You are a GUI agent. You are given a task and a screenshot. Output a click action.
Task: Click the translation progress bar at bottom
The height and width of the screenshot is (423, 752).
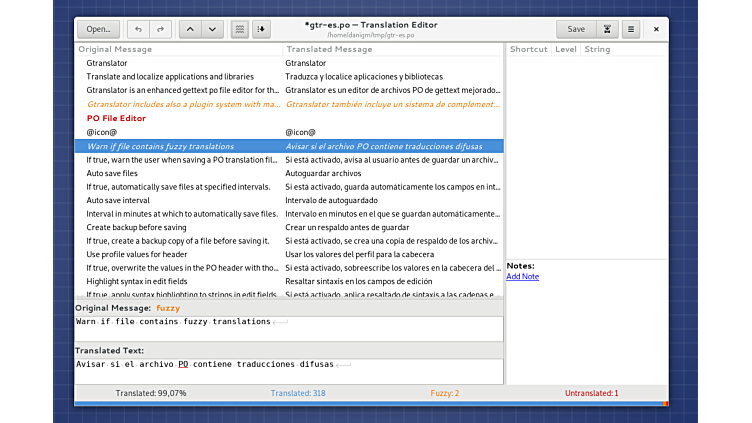pos(370,404)
